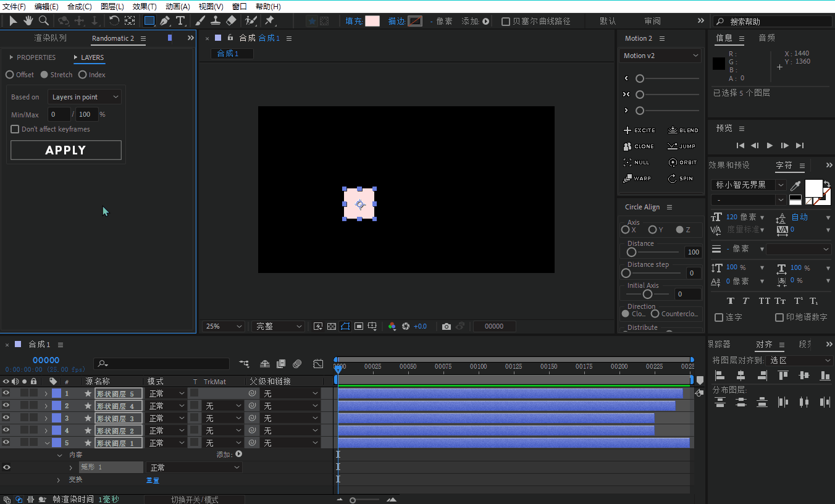Select the Puppet Pin tool
Image resolution: width=835 pixels, height=504 pixels.
270,21
